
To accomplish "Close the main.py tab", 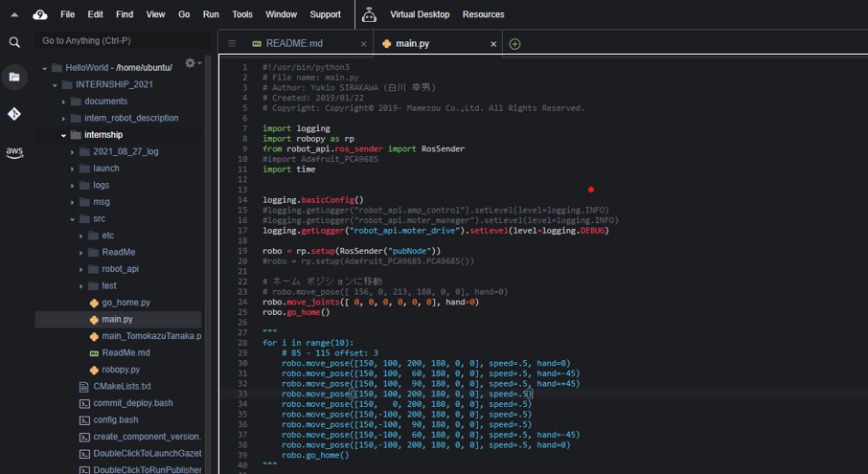I will coord(493,44).
